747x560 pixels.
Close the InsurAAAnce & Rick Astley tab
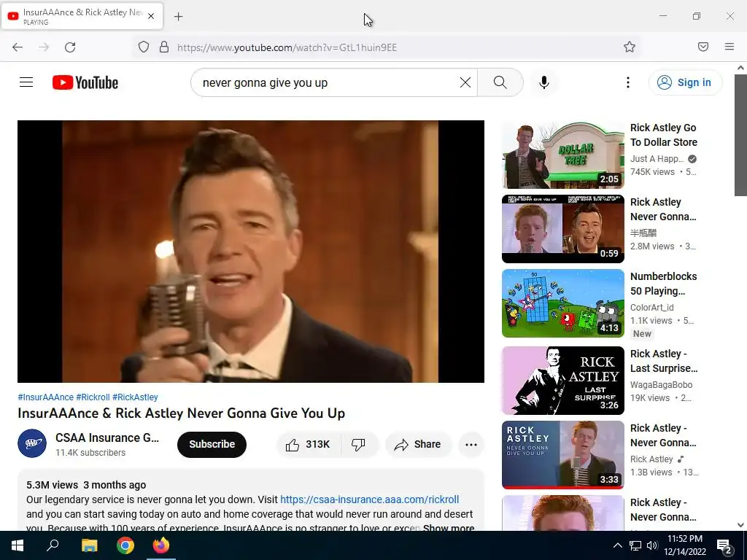point(151,16)
